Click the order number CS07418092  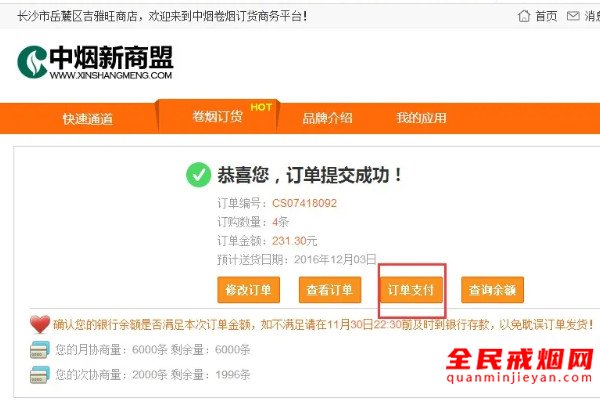(x=304, y=203)
